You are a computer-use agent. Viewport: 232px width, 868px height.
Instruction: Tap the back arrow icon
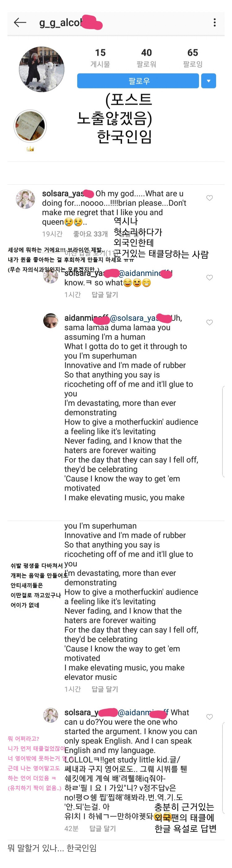coord(20,23)
